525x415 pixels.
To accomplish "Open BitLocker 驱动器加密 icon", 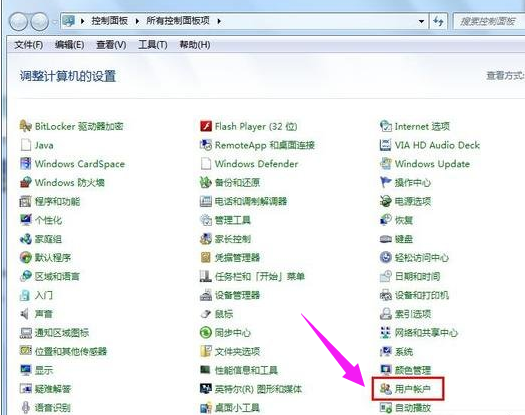I will point(25,126).
